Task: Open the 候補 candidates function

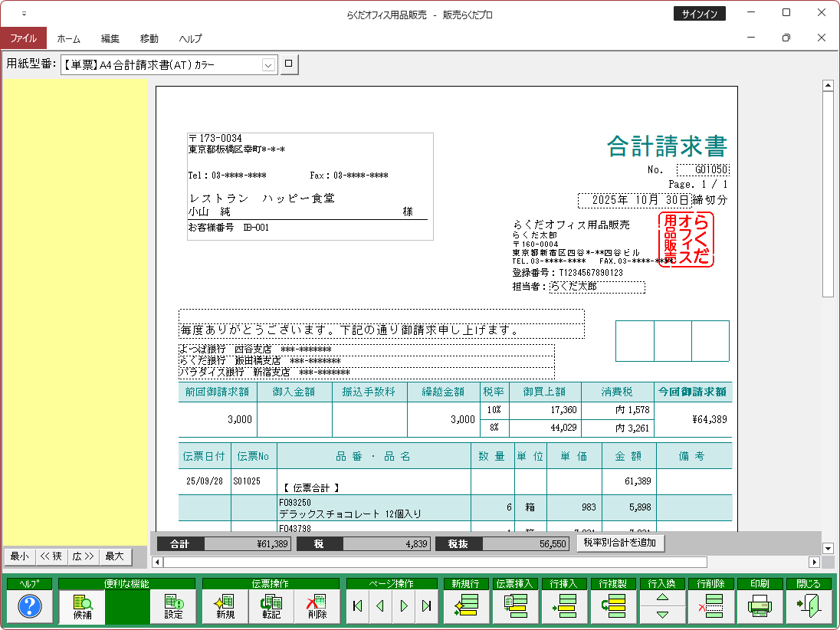Action: click(x=82, y=606)
